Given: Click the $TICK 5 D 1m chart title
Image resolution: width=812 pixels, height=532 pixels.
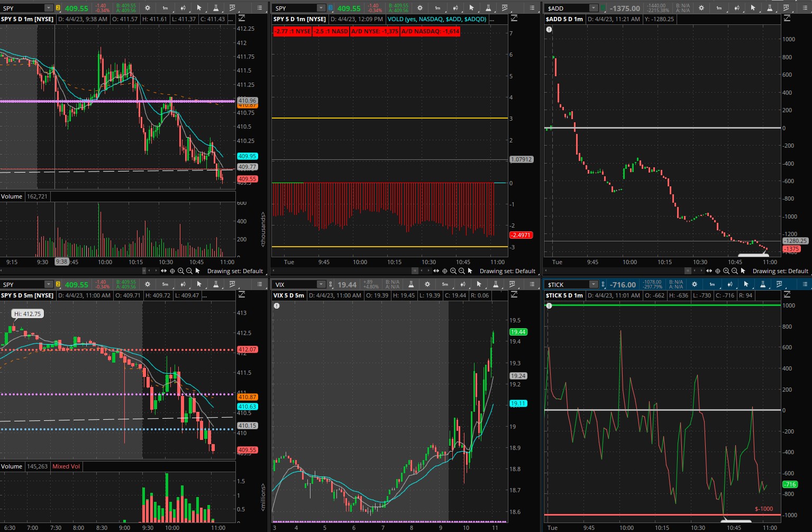Looking at the screenshot, I should [x=564, y=295].
